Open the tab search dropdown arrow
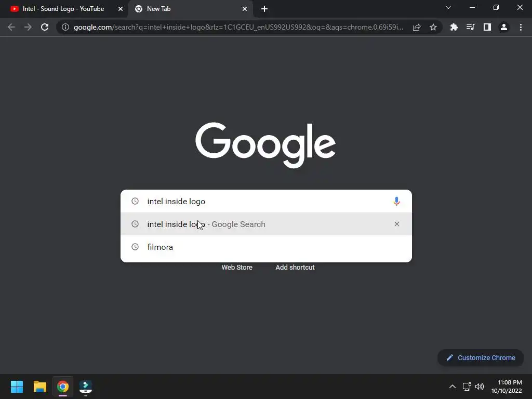 [448, 7]
